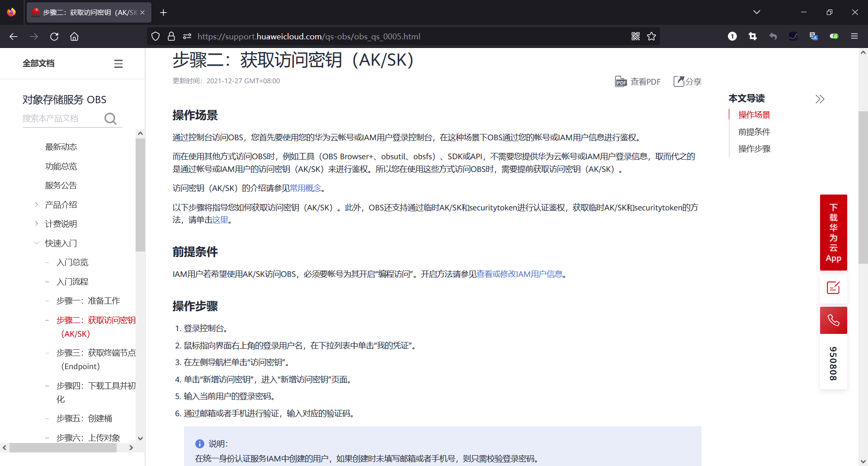Open the Firefox application menu
The width and height of the screenshot is (868, 466).
[854, 36]
